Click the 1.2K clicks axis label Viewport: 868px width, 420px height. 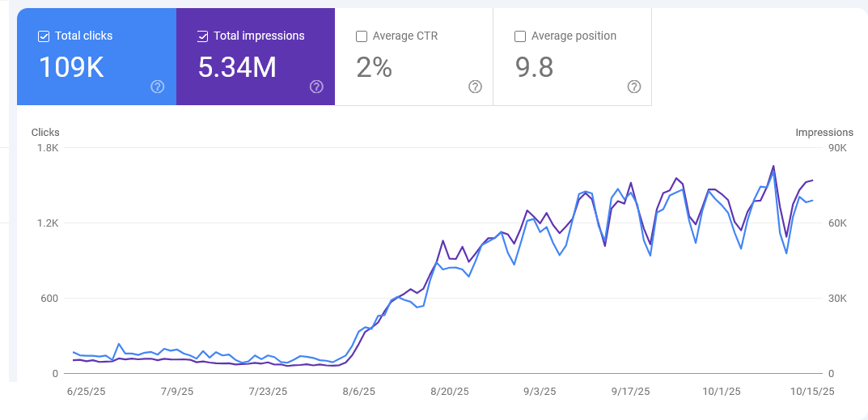click(x=48, y=223)
